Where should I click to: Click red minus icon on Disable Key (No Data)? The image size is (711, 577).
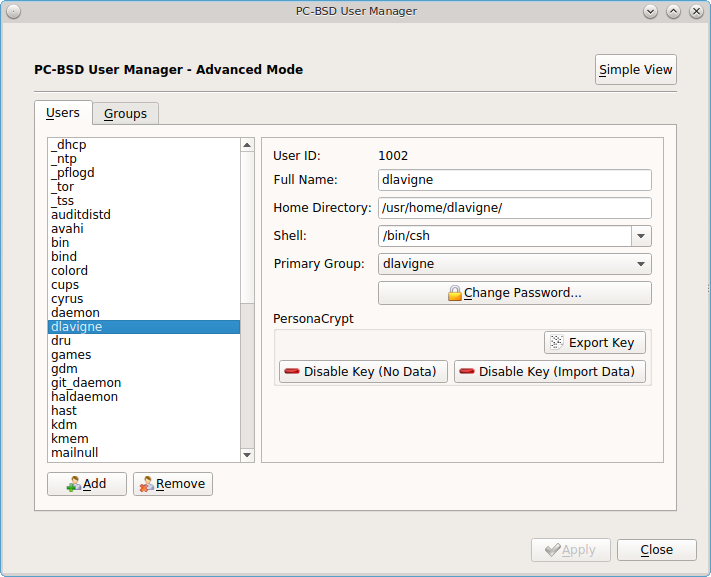(x=292, y=372)
